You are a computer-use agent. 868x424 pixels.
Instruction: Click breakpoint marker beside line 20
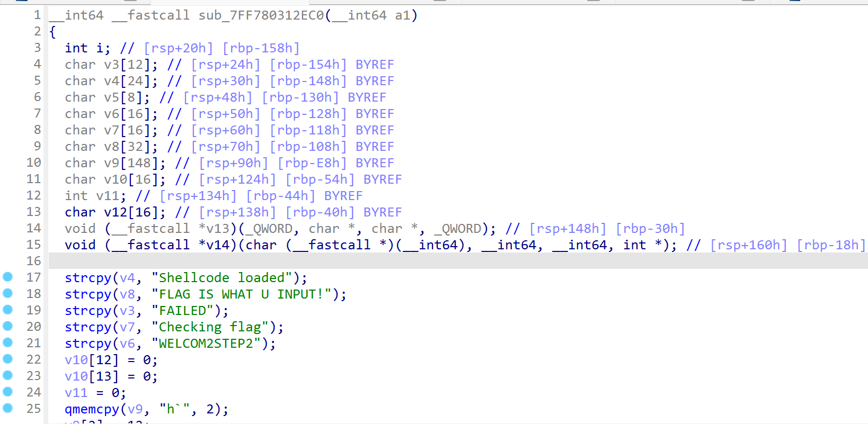point(8,326)
